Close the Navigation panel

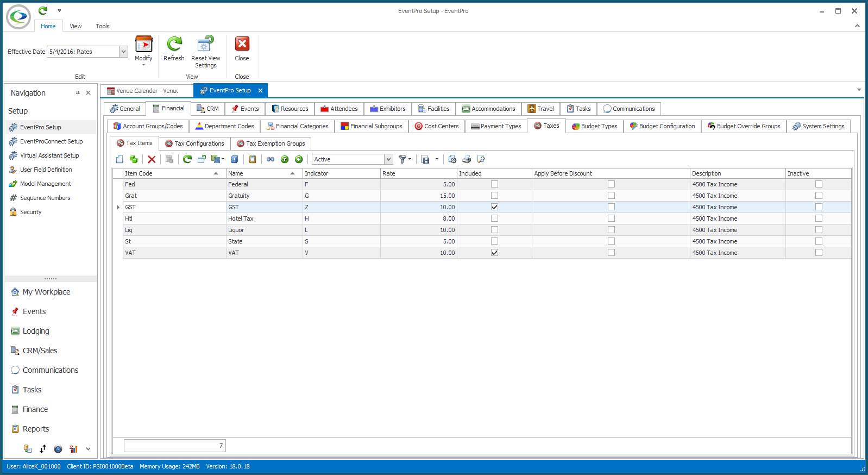pos(89,93)
